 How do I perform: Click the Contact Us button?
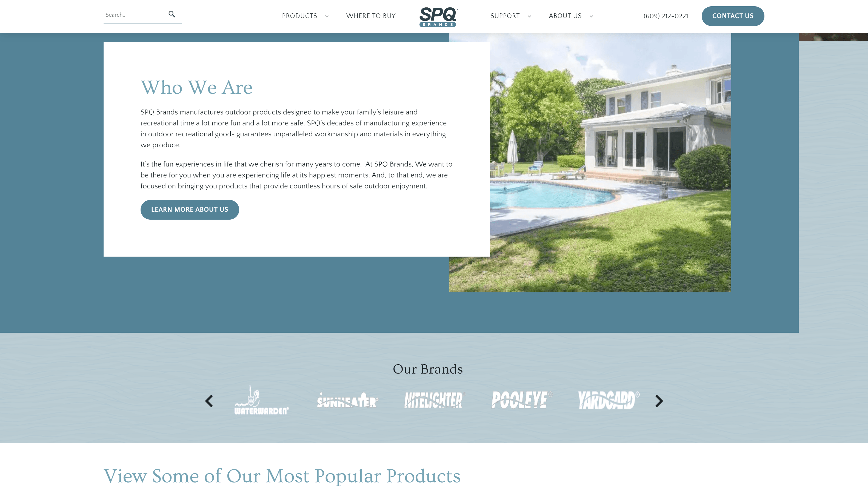[x=733, y=16]
